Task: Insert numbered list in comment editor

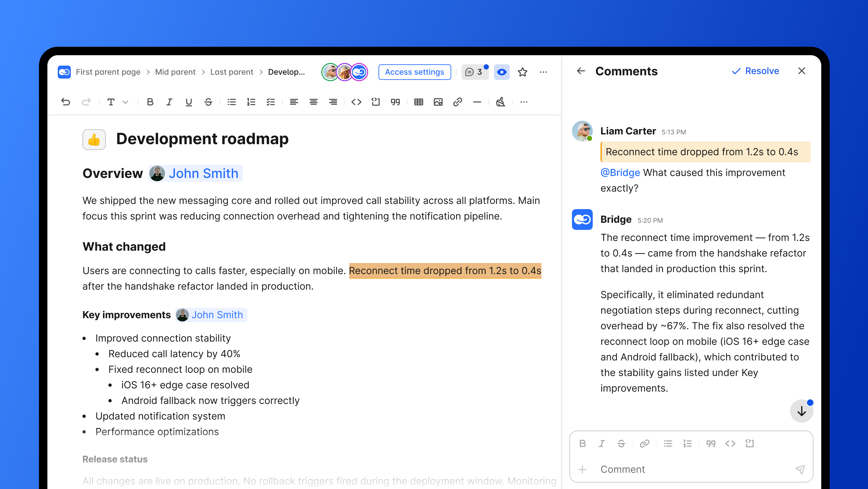Action: (688, 443)
